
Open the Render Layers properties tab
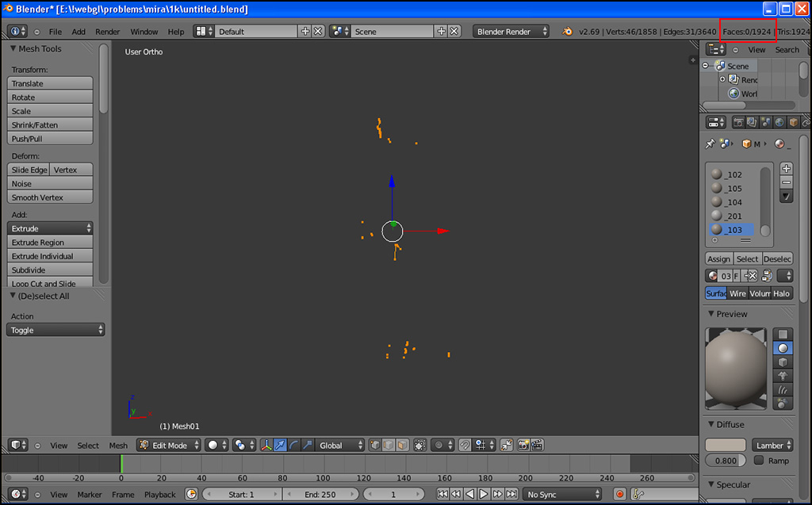click(x=752, y=123)
